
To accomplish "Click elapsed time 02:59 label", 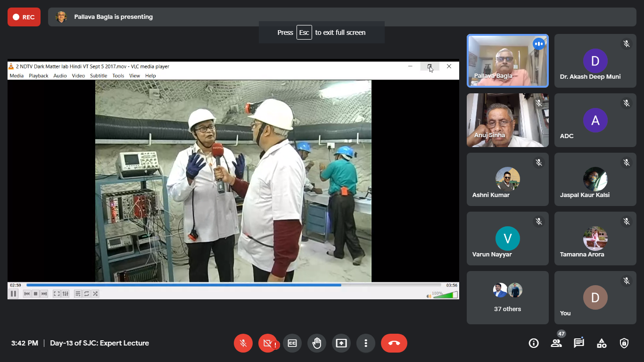I will pyautogui.click(x=16, y=285).
